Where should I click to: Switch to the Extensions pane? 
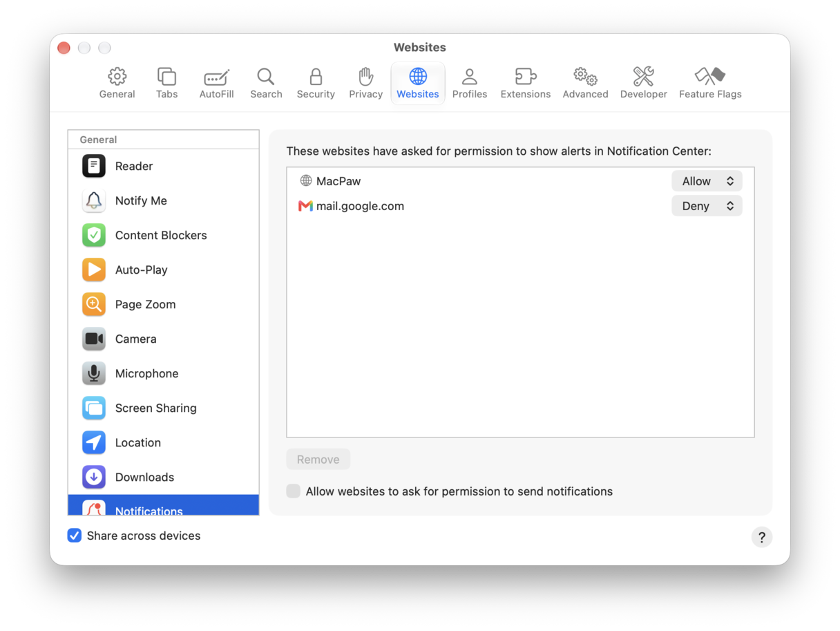526,84
